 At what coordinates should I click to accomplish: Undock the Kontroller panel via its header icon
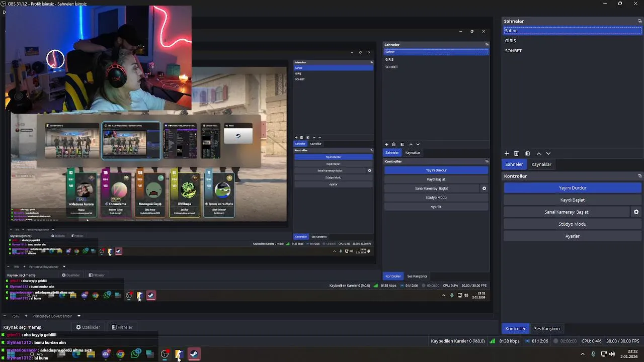(640, 176)
